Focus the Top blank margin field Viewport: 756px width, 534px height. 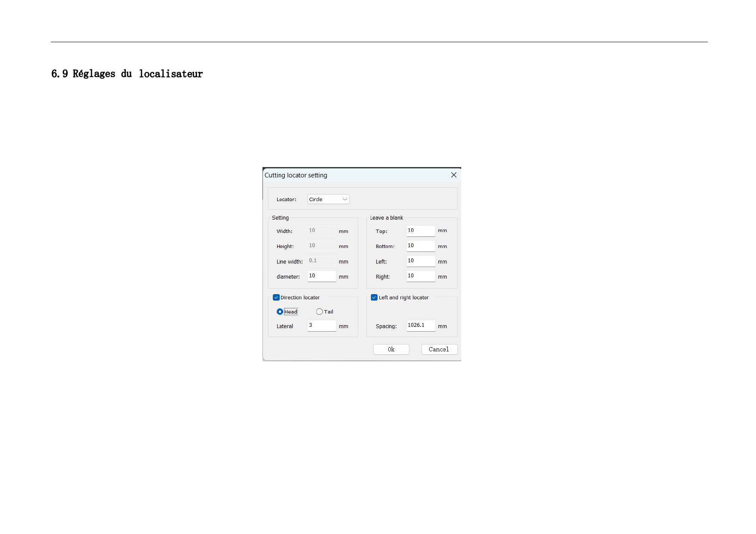point(421,231)
